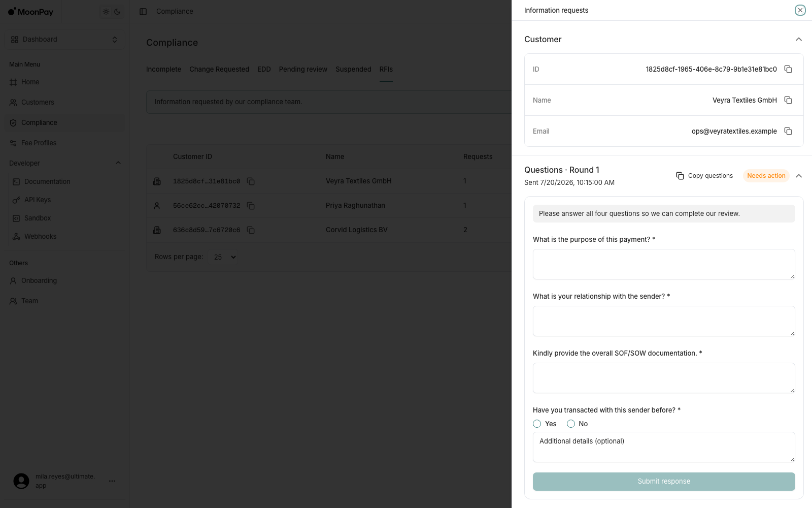Viewport: 812px width, 508px height.
Task: Copy the customer ID in panel
Action: click(788, 69)
